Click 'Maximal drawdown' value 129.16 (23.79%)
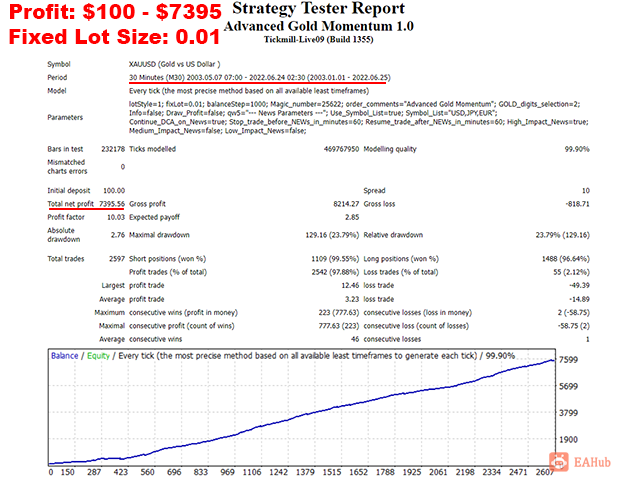 click(x=332, y=235)
